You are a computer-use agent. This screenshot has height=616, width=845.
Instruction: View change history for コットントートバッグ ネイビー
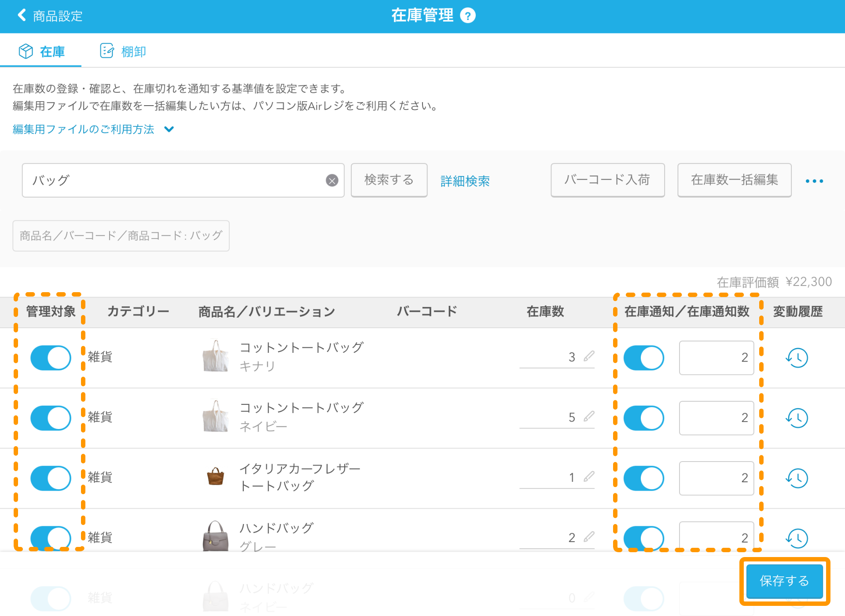(797, 418)
